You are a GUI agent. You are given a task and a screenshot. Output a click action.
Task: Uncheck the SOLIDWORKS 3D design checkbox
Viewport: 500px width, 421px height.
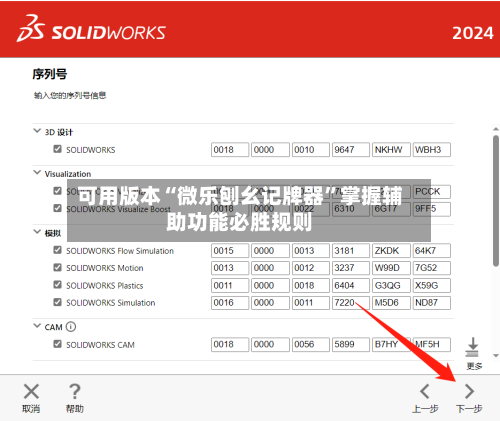click(x=57, y=149)
